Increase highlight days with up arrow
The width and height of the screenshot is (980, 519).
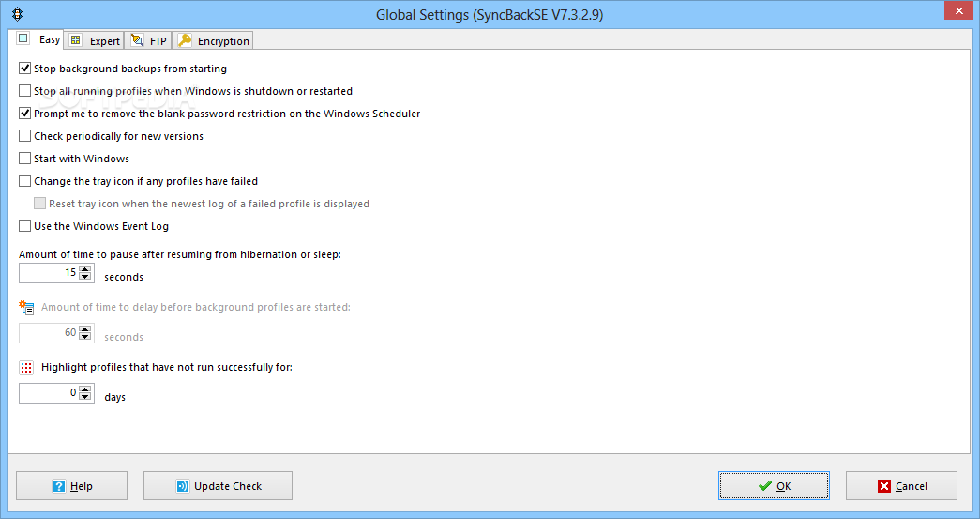point(85,389)
